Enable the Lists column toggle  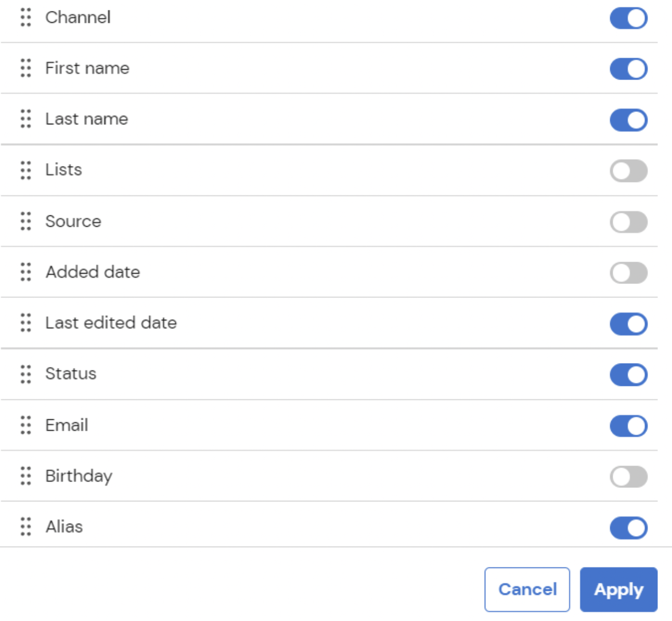628,171
